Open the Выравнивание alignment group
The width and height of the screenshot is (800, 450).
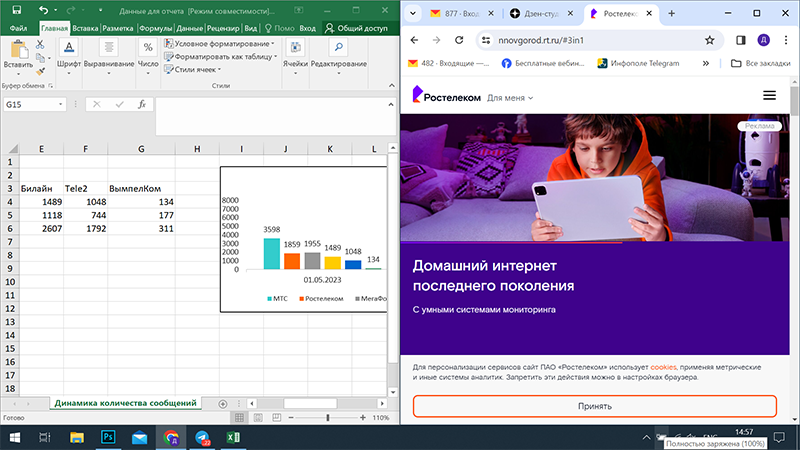click(x=109, y=58)
